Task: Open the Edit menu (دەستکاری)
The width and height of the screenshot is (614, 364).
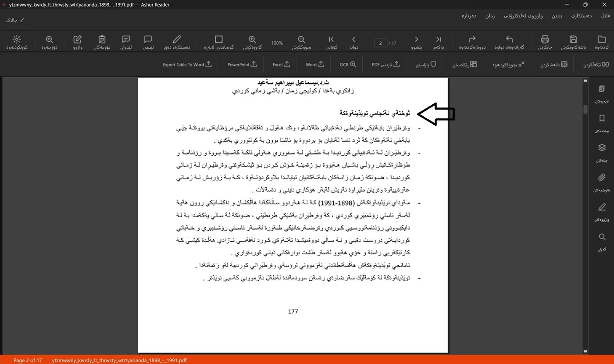Action: [x=582, y=16]
